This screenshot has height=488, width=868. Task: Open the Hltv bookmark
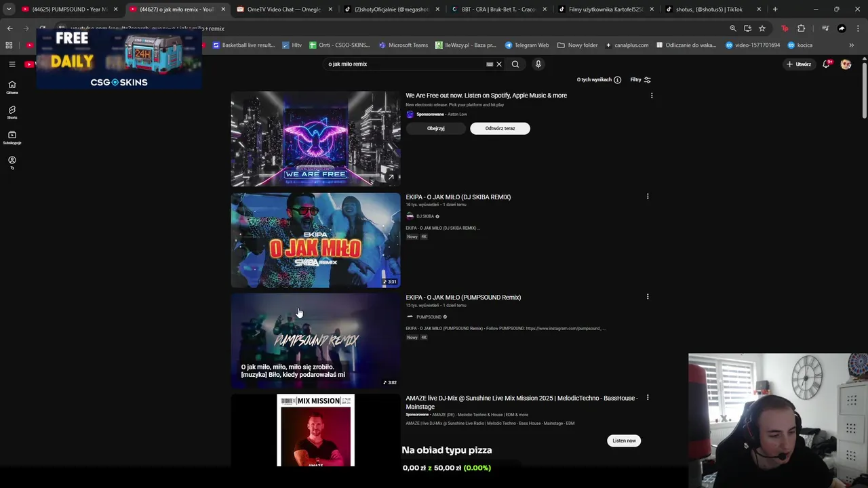[x=292, y=45]
